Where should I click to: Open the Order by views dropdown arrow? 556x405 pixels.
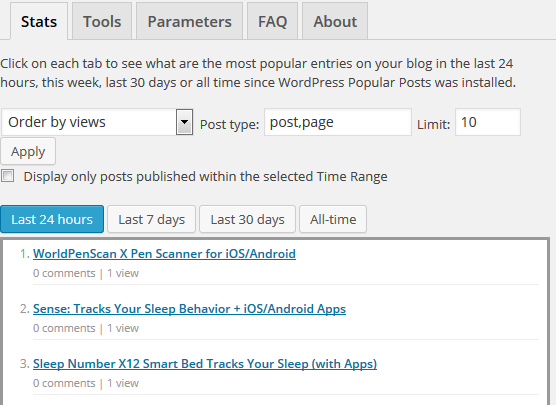coord(184,122)
